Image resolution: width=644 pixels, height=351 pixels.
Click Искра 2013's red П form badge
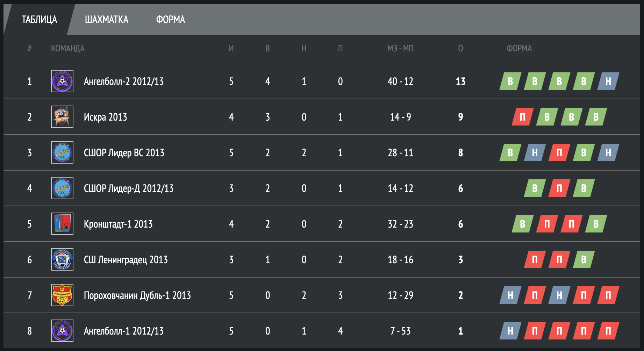click(523, 117)
